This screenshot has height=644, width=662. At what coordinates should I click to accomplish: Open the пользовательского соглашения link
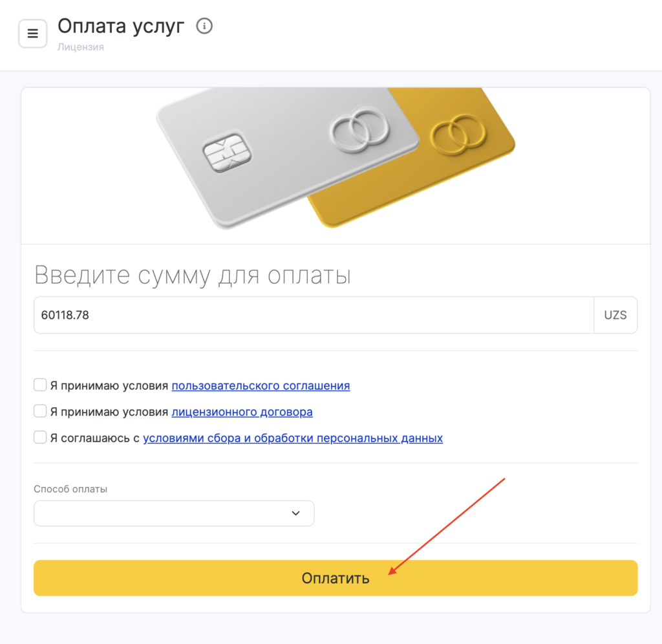pyautogui.click(x=261, y=386)
